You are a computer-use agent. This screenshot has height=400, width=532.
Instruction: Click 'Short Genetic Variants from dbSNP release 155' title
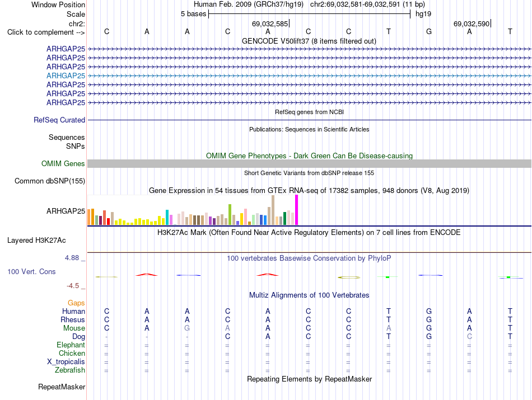tap(309, 173)
